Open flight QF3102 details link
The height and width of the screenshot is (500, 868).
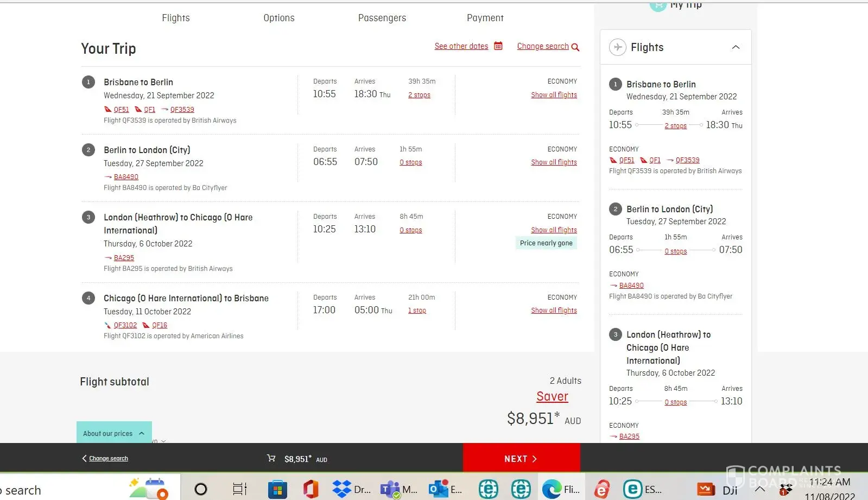[125, 325]
